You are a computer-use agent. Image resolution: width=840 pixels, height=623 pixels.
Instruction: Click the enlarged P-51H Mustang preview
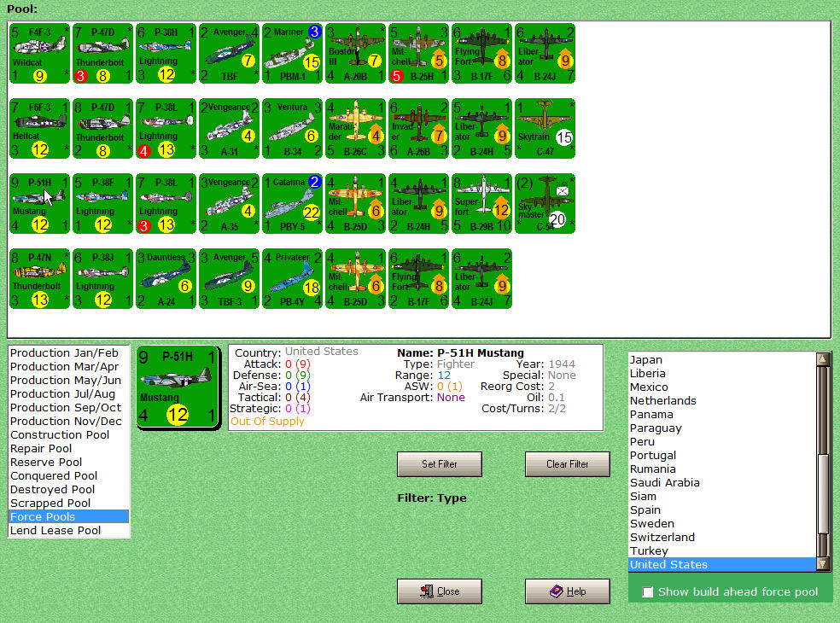pyautogui.click(x=178, y=387)
